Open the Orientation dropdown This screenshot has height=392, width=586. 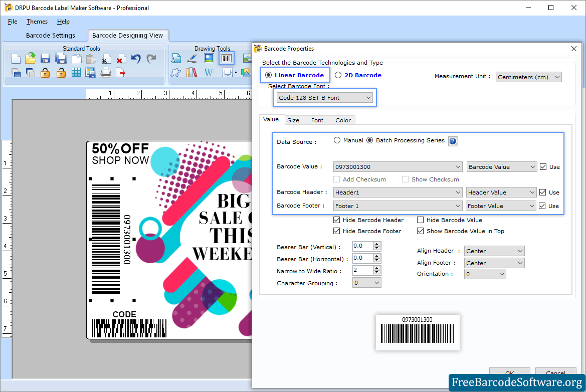[x=485, y=274]
